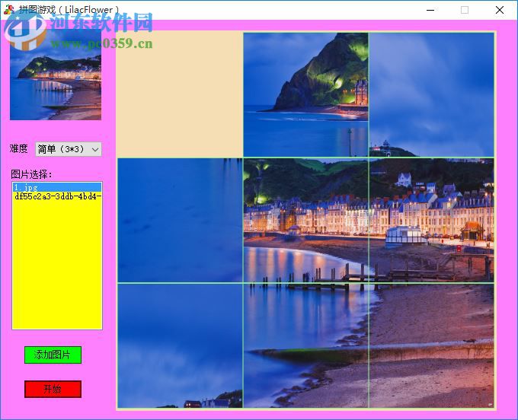Click the plain blue sky tile beside the town tile
This screenshot has width=518, height=420.
180,221
